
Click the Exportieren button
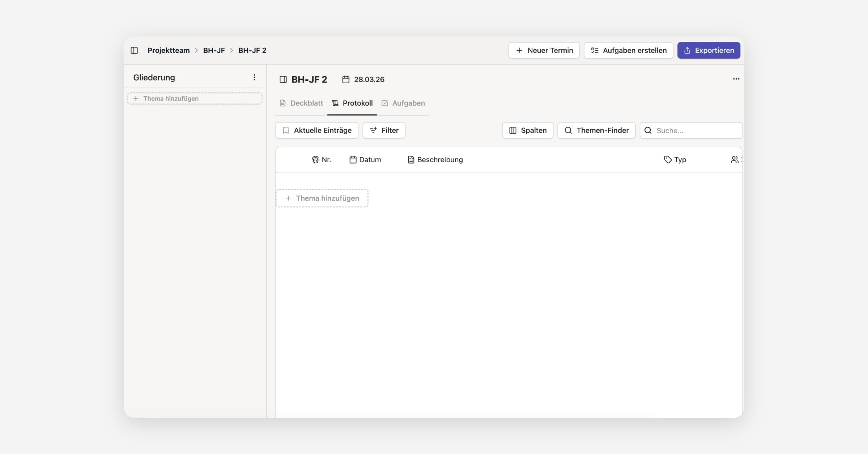[709, 50]
